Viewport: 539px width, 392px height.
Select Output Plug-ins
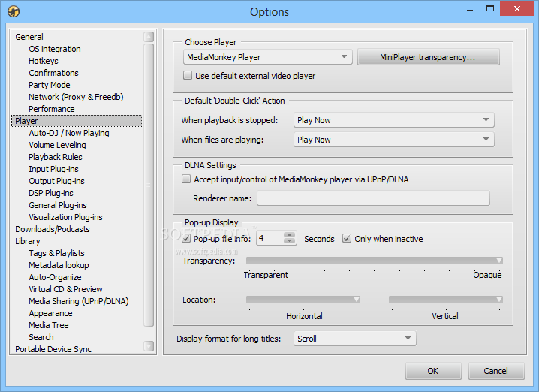pyautogui.click(x=57, y=181)
